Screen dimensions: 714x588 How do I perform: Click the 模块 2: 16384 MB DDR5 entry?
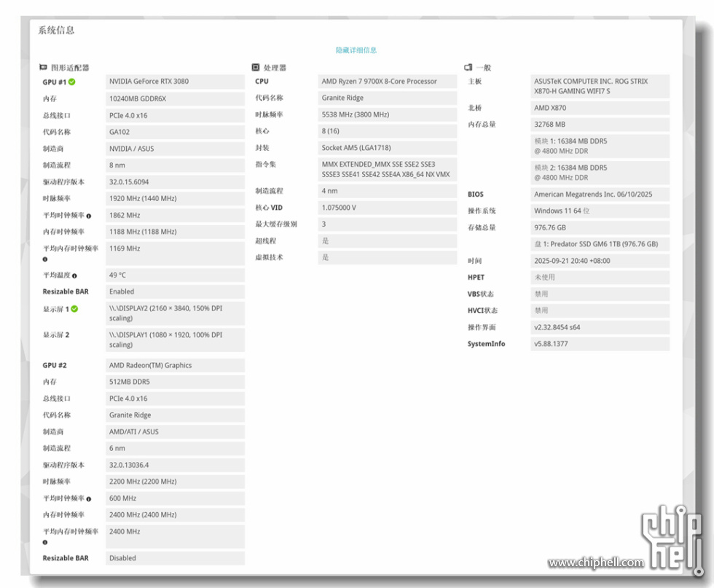600,173
